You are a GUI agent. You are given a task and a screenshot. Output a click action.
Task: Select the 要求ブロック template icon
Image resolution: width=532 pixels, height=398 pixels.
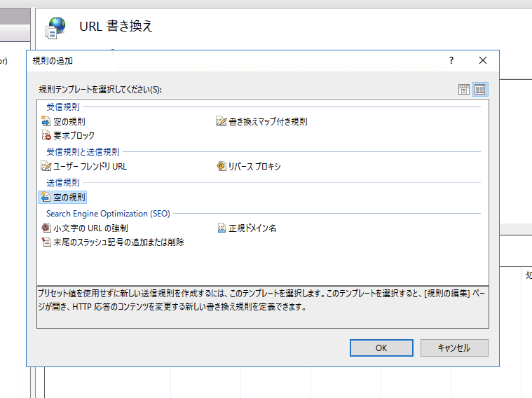[x=46, y=135]
